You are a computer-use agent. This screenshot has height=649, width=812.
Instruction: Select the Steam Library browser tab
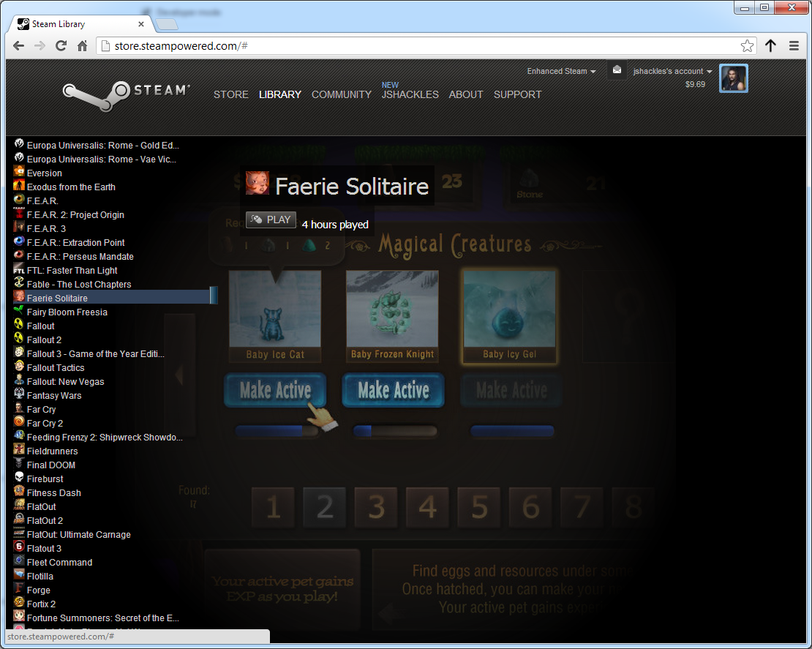click(80, 24)
